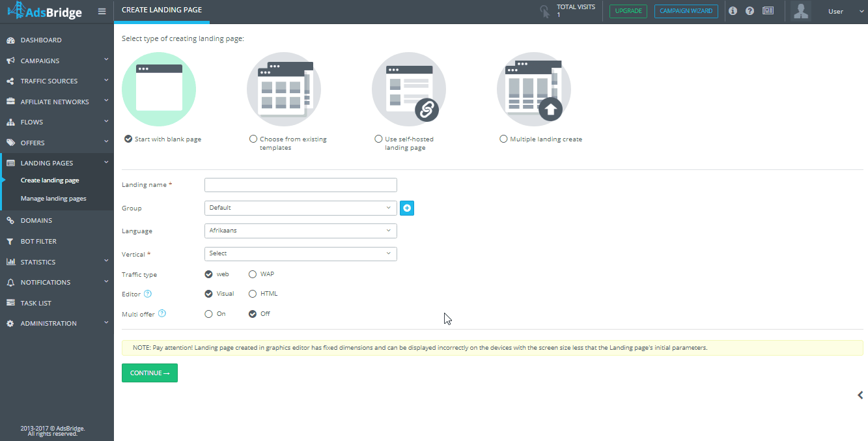Viewport: 868px width, 441px height.
Task: Turn Multi offer On
Action: [208, 314]
